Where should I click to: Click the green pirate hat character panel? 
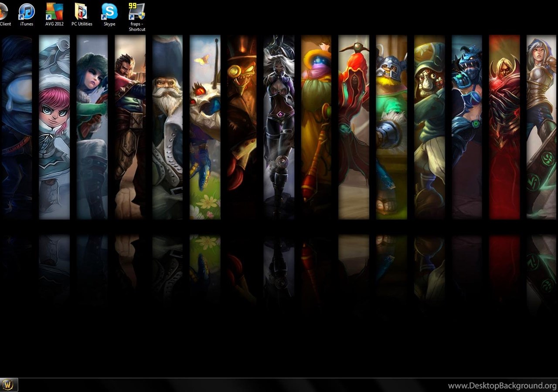tap(429, 126)
